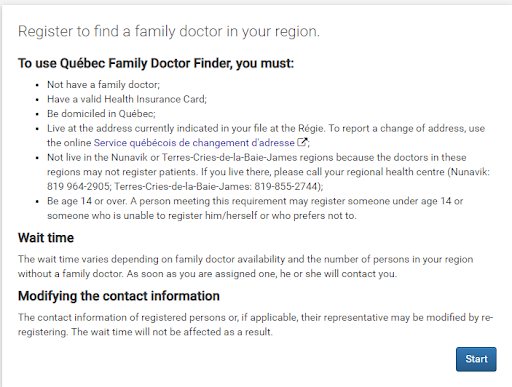Image resolution: width=512 pixels, height=387 pixels.
Task: Click the 'Be age 14 or over' sentence
Action: coord(87,201)
